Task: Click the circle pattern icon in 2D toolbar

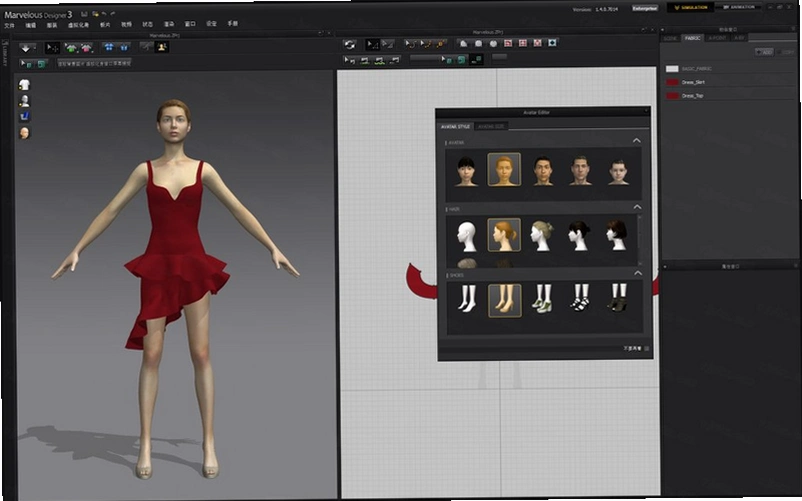Action: tap(493, 43)
